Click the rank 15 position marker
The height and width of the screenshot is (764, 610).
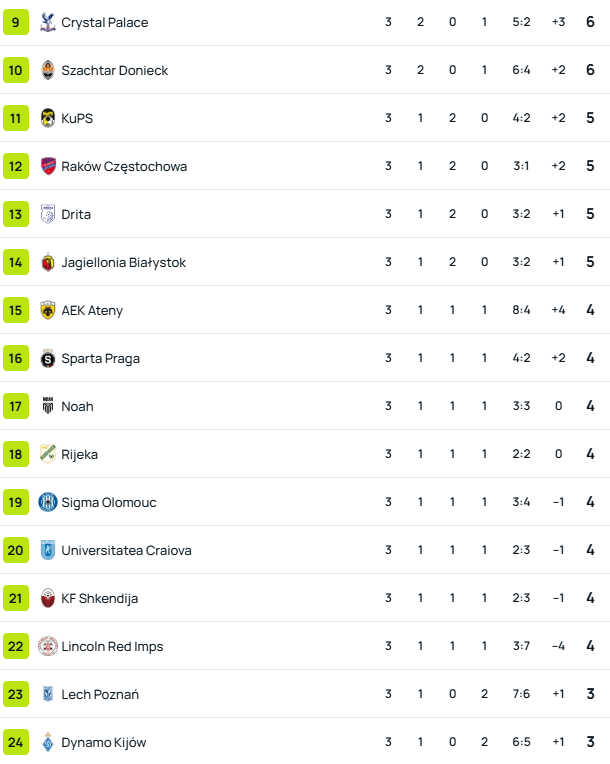click(x=16, y=310)
